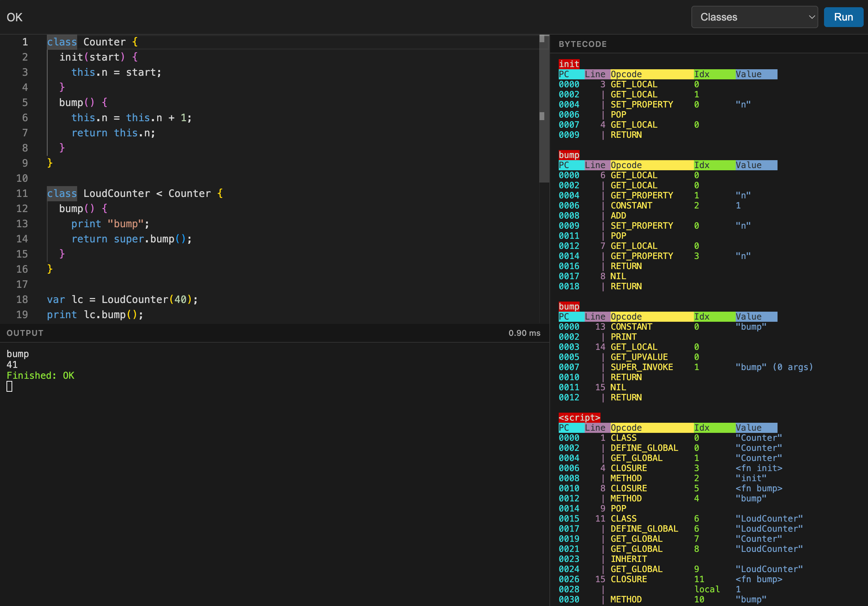Click the PRINT opcode row
Screen dimensions: 868x606
click(624, 337)
